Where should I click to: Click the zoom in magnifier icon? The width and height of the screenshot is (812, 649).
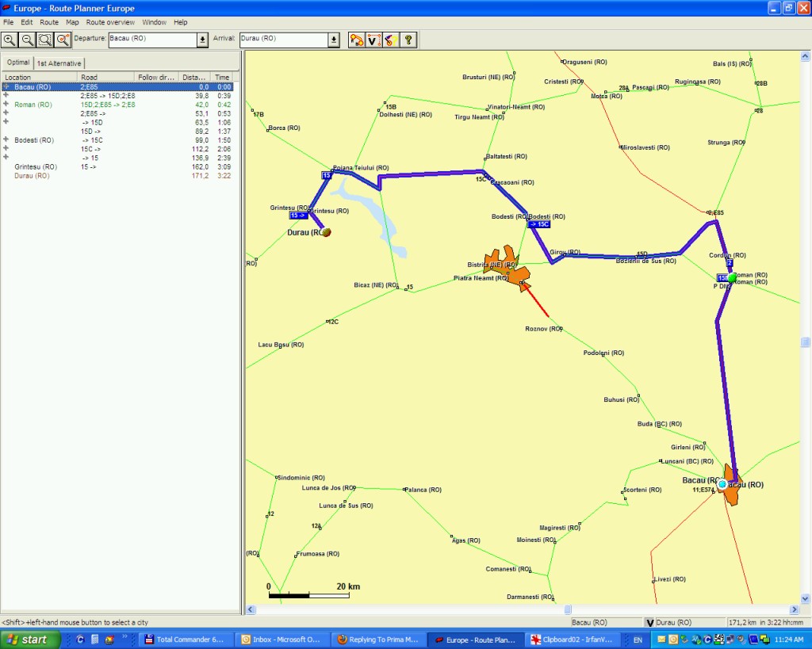pyautogui.click(x=9, y=40)
